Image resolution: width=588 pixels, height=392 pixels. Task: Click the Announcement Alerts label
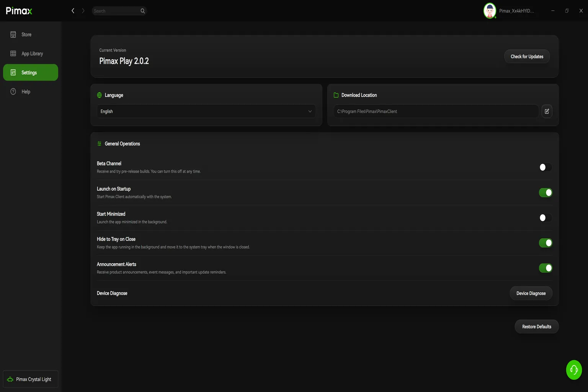tap(116, 264)
